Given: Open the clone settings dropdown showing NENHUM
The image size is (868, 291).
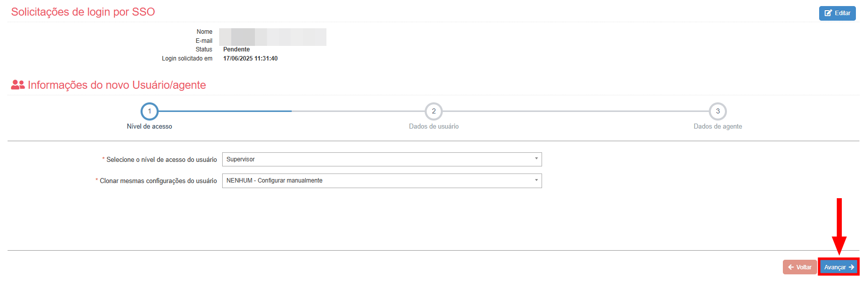Looking at the screenshot, I should [378, 181].
